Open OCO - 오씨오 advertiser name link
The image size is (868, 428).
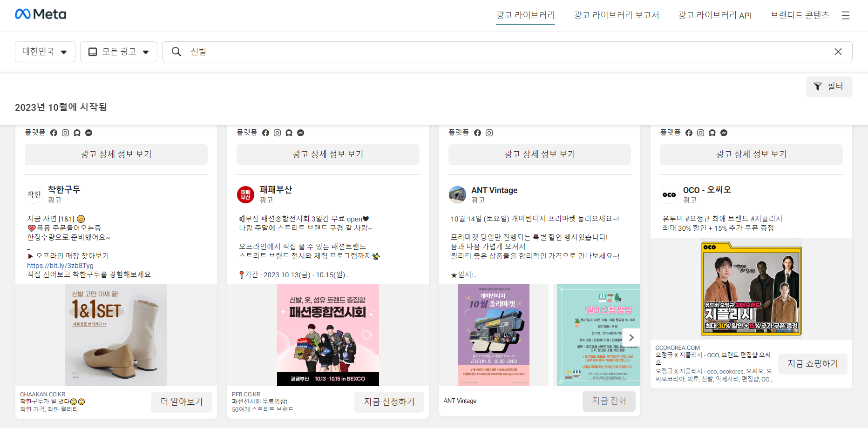tap(707, 190)
